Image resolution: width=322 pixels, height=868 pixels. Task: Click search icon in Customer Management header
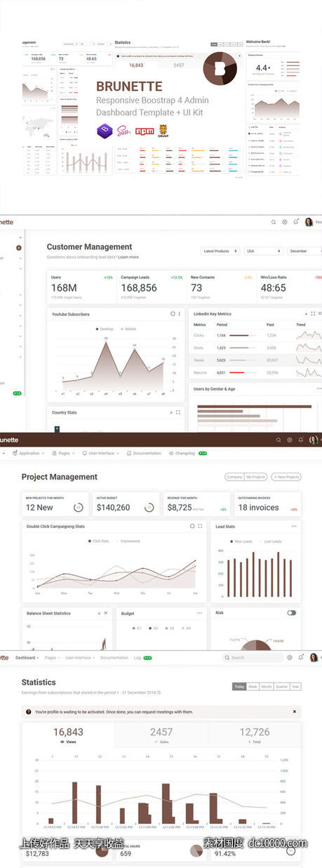pos(274,222)
